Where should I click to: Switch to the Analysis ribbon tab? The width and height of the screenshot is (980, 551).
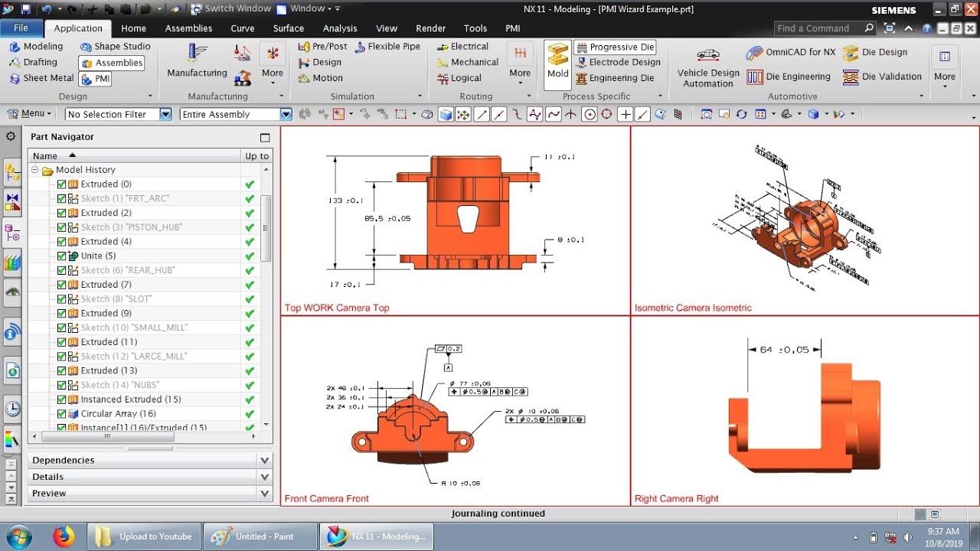pos(340,28)
